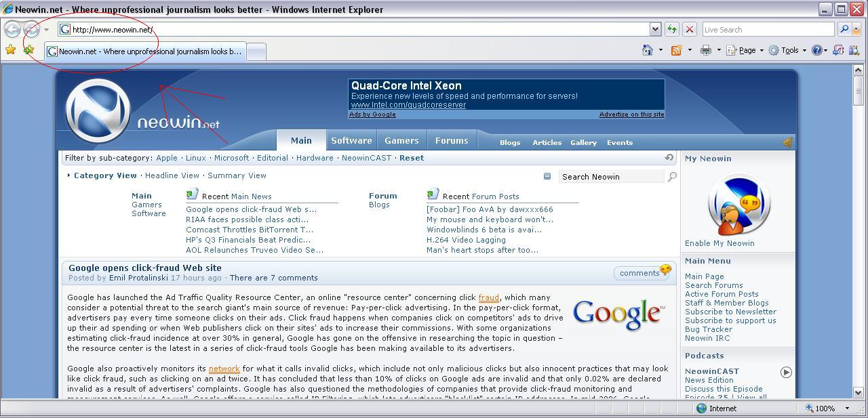This screenshot has height=418, width=868.
Task: Click the Enable My Neowin link
Action: click(x=719, y=243)
